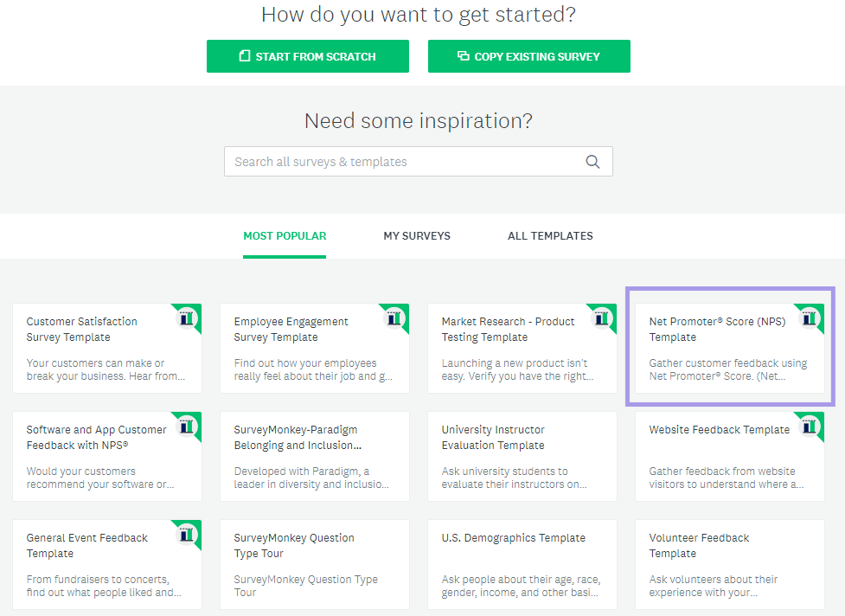This screenshot has width=845, height=616.
Task: Open SurveyMonkey-Paradigm Belonging and Inclusion title
Action: point(298,438)
